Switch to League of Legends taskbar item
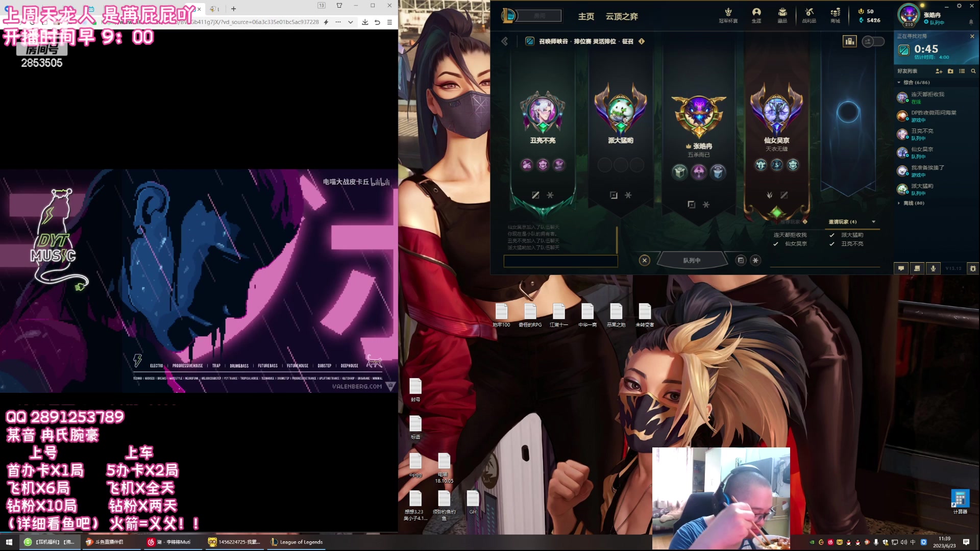The height and width of the screenshot is (551, 980). [297, 542]
